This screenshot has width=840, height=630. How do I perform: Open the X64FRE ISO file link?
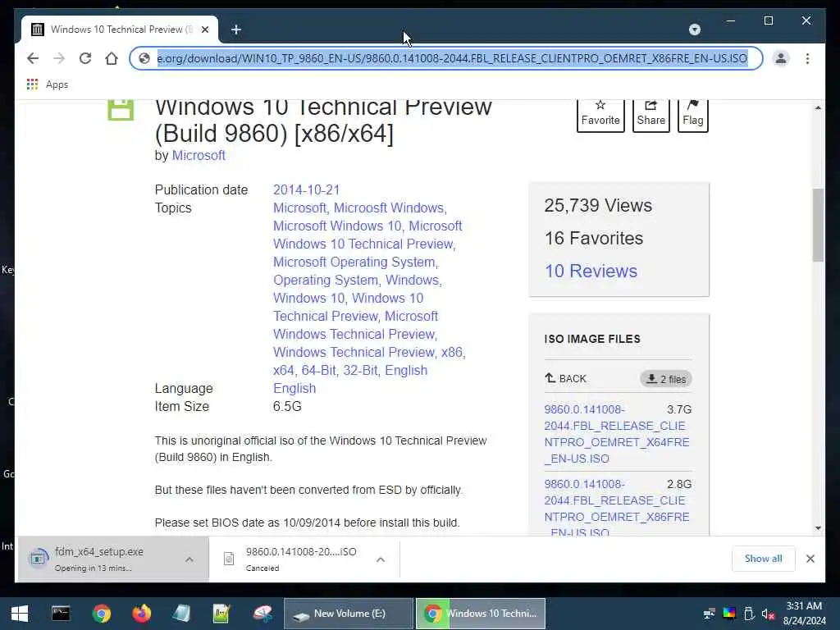pyautogui.click(x=617, y=434)
